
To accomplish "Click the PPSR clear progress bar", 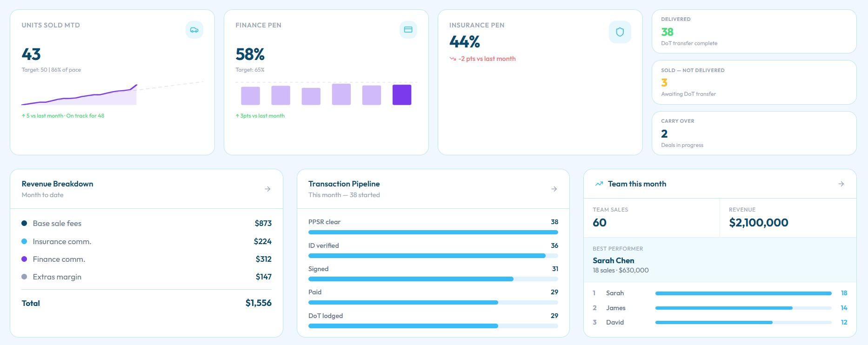I will (x=433, y=232).
